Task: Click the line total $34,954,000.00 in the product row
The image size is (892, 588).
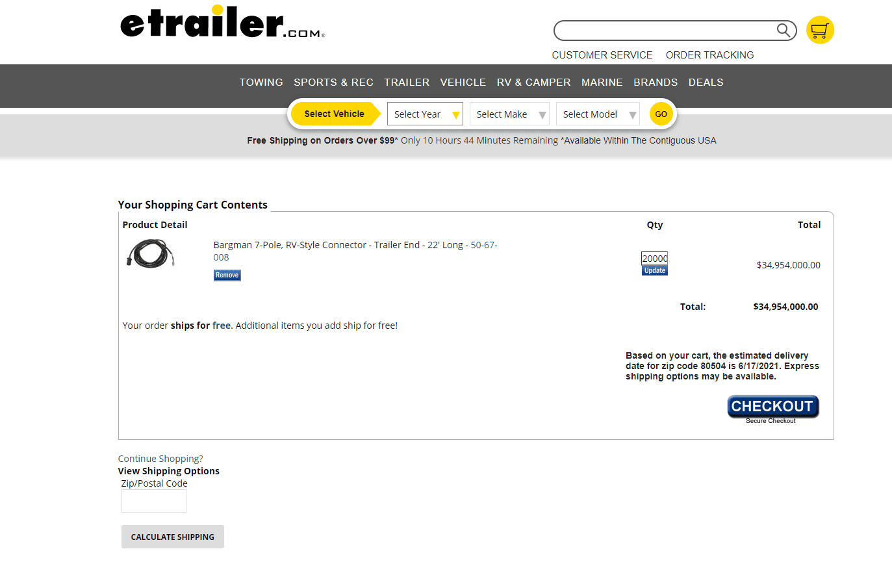Action: (x=788, y=265)
